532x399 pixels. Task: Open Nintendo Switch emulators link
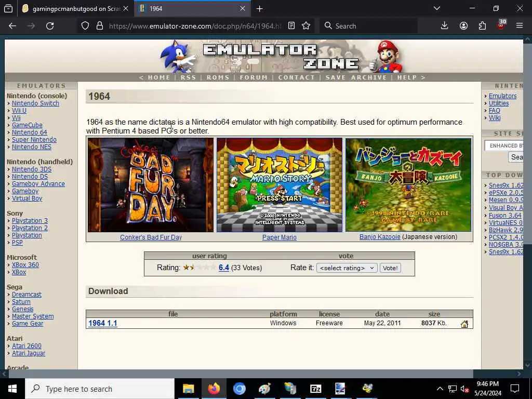[35, 103]
